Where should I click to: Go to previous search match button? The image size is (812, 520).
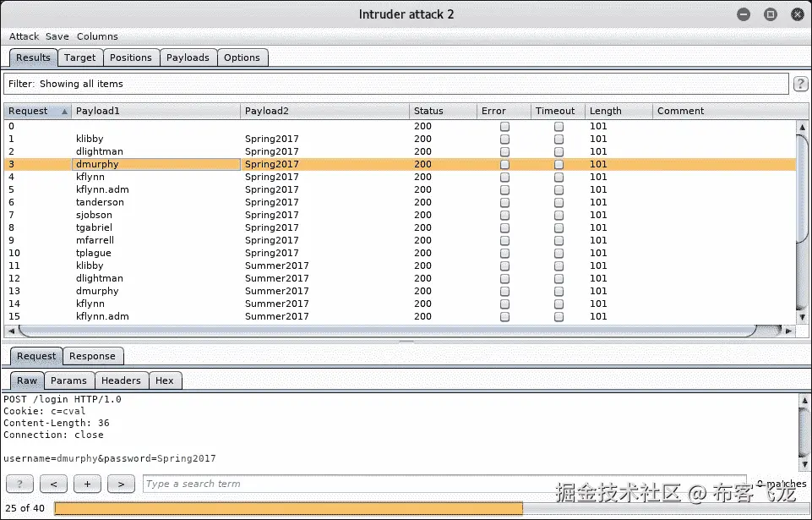(x=54, y=484)
